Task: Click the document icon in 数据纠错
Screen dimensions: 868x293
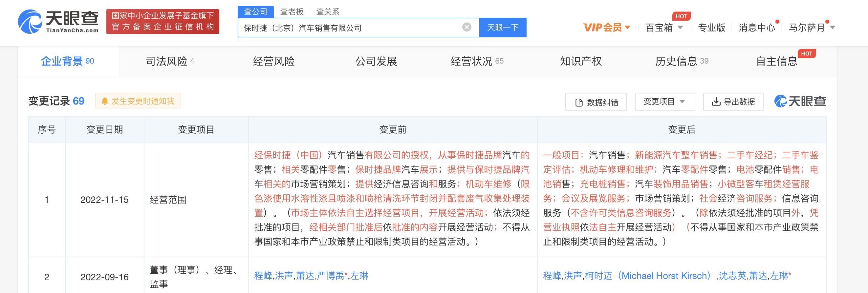Action: 579,102
